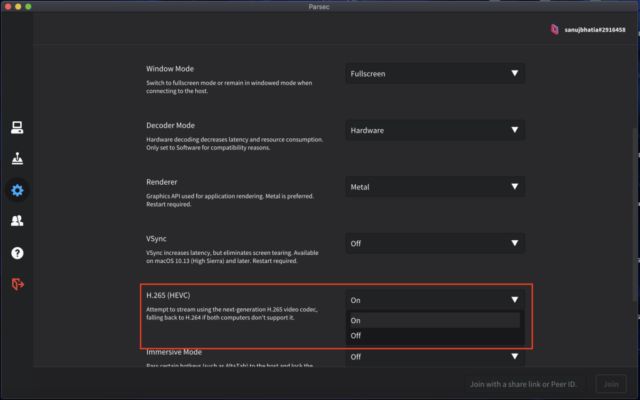Image resolution: width=640 pixels, height=400 pixels.
Task: Click the Immersive Mode label
Action: [x=174, y=352]
